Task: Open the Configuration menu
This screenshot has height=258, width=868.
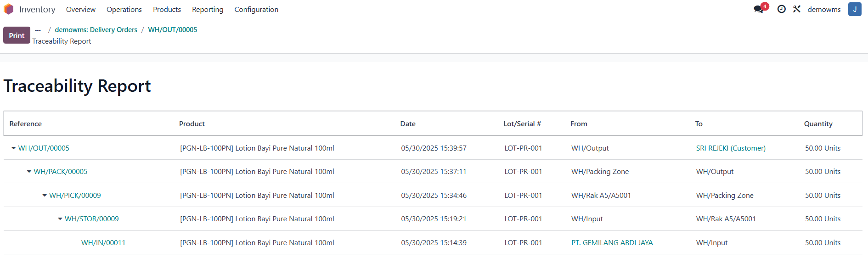Action: pos(256,9)
